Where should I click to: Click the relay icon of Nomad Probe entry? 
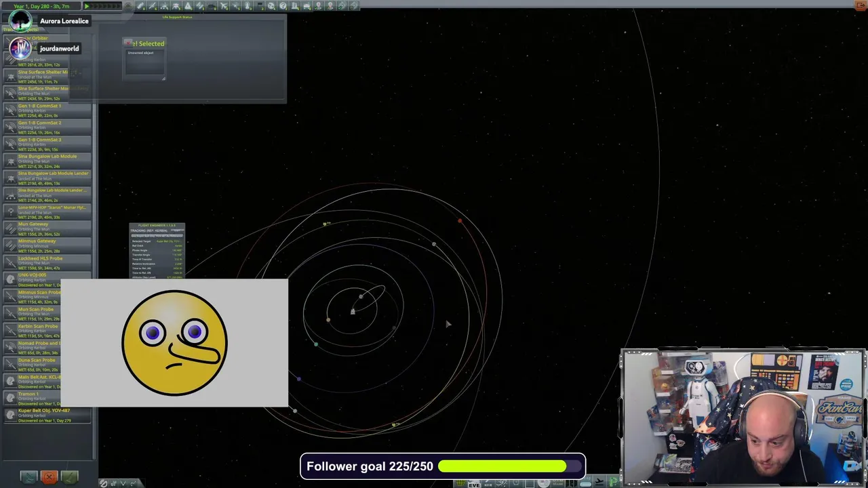[10, 348]
